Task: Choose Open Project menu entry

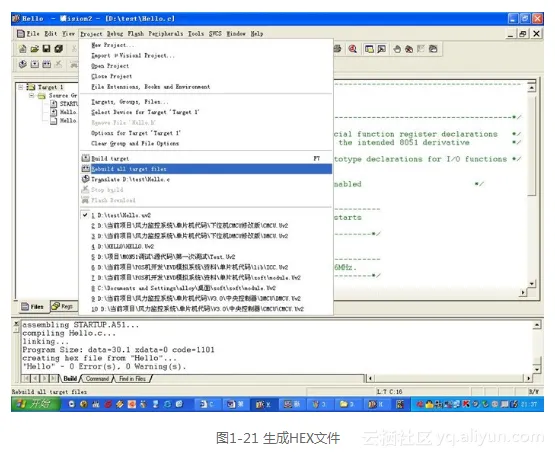Action: click(206, 66)
